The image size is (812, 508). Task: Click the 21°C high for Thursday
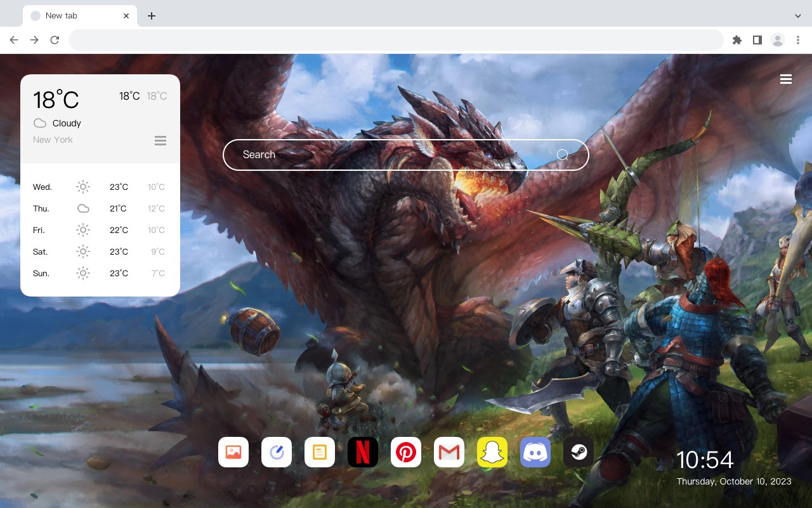(118, 208)
